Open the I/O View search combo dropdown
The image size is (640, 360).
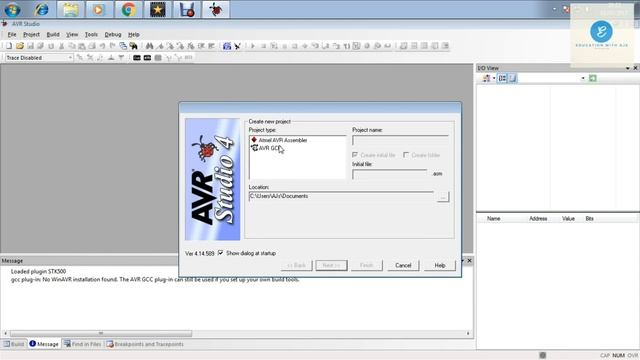[583, 78]
